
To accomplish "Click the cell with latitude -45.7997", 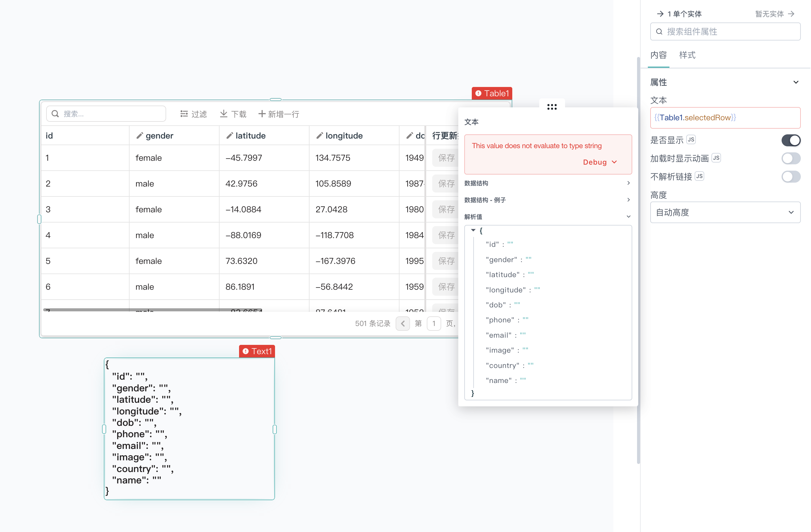I will [264, 158].
